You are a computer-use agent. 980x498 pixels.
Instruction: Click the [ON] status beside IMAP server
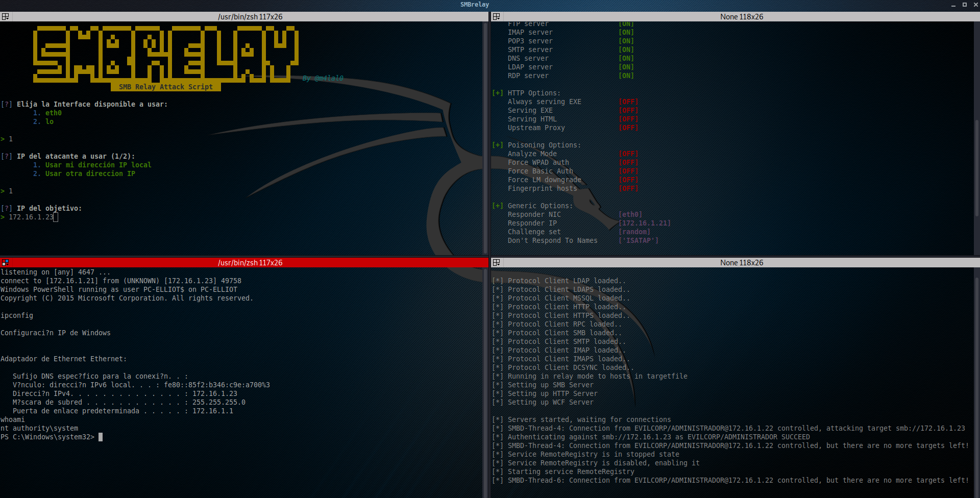coord(626,33)
